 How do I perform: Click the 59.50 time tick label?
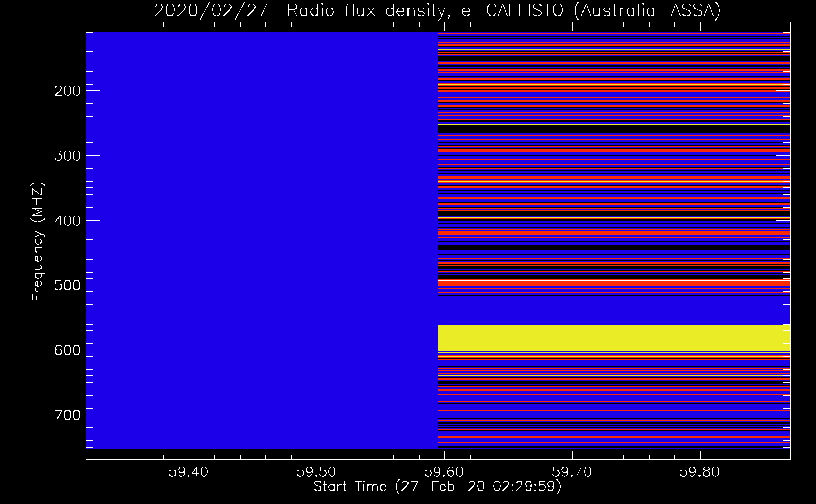pyautogui.click(x=316, y=472)
